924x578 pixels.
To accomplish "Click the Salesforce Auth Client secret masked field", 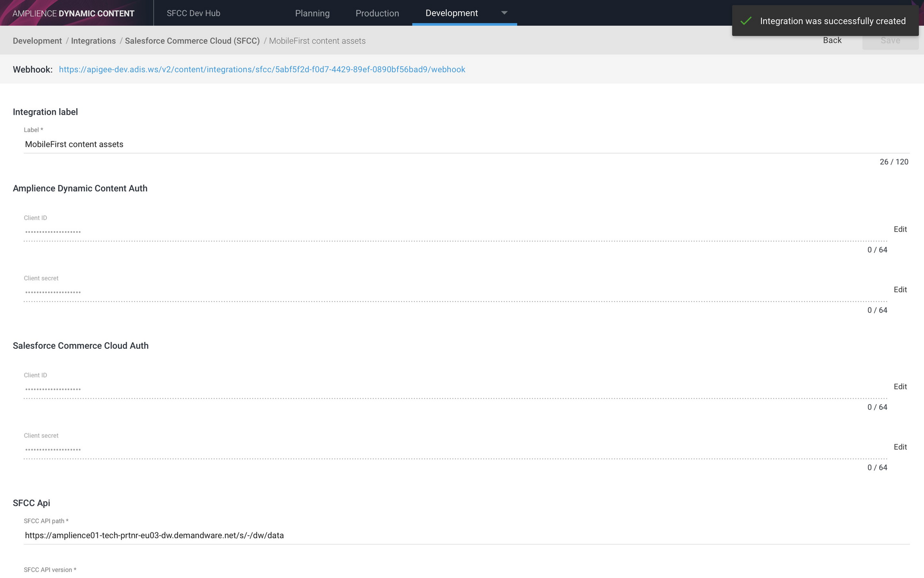I will (455, 450).
